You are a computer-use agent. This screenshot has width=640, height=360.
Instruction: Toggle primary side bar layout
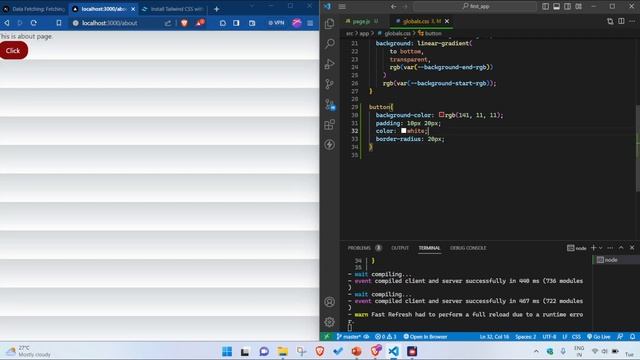point(546,7)
